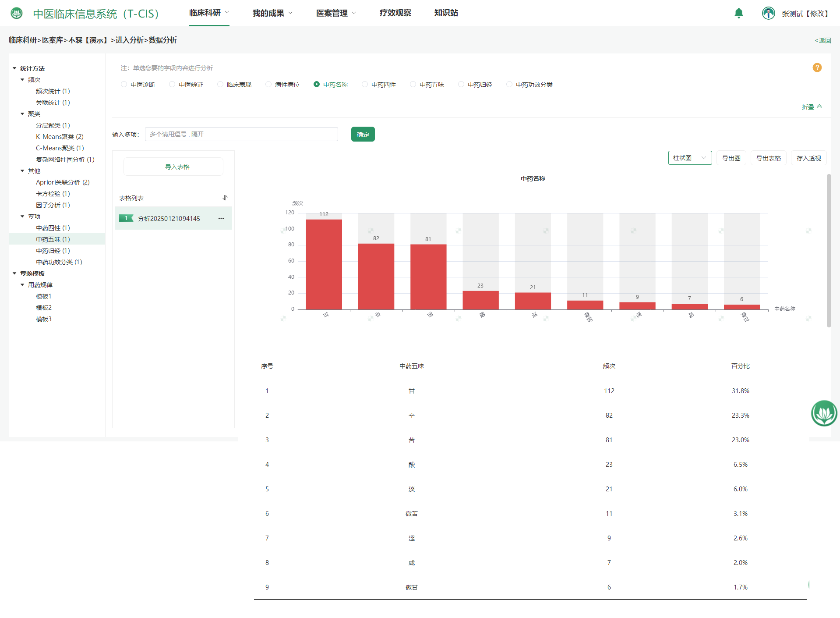
Task: Open the three-dot menu for 分析20250121094145
Action: (221, 218)
